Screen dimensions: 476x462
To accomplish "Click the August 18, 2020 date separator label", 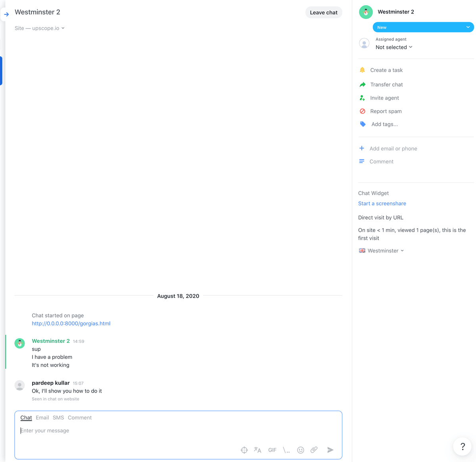I will pyautogui.click(x=178, y=296).
